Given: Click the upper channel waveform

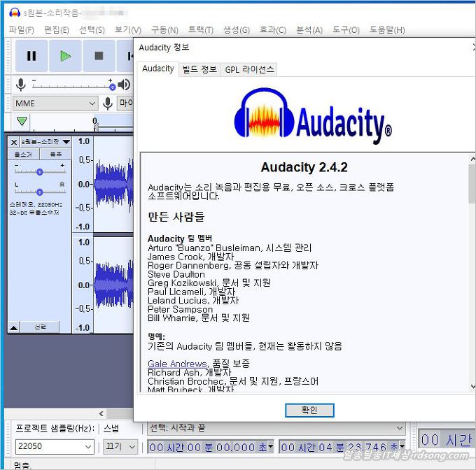Looking at the screenshot, I should pos(113,184).
